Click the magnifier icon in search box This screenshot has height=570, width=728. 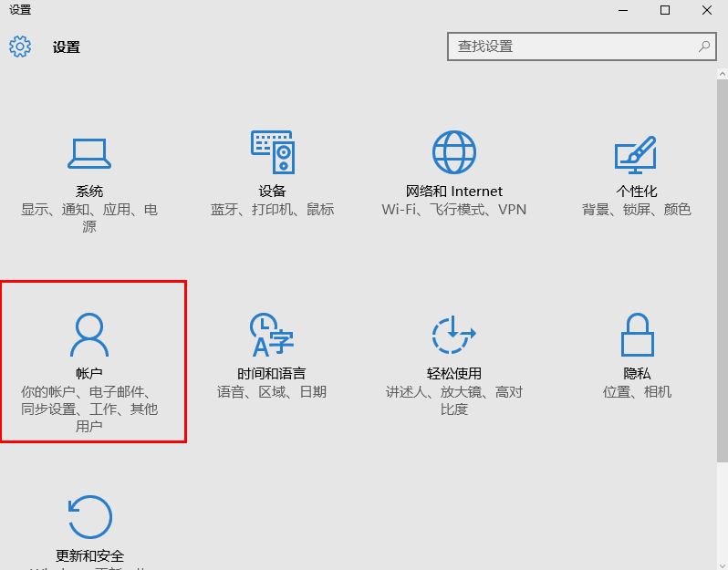point(704,47)
